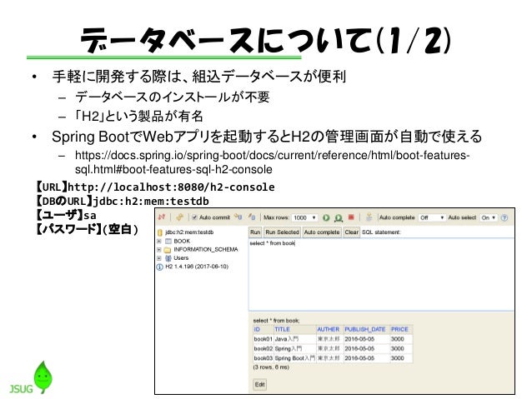Open the Auto complete Off dropdown

click(x=432, y=217)
